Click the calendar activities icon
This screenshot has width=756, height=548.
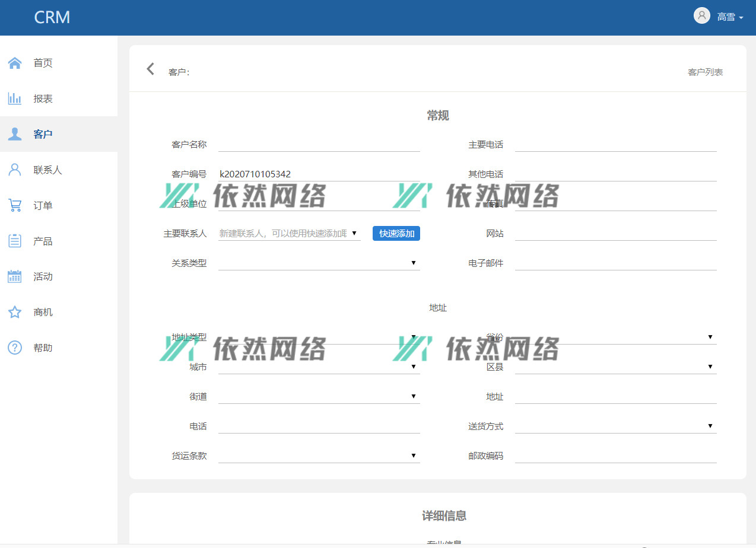click(15, 276)
